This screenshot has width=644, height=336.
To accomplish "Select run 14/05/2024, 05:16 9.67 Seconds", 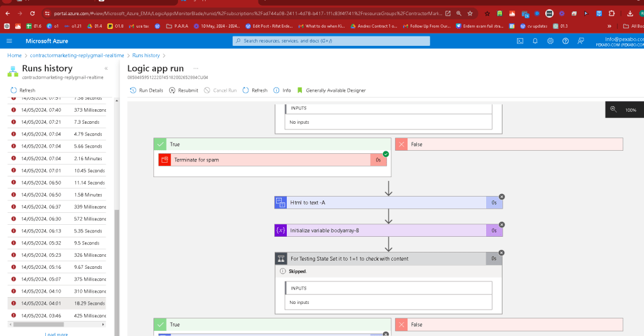I will [57, 267].
